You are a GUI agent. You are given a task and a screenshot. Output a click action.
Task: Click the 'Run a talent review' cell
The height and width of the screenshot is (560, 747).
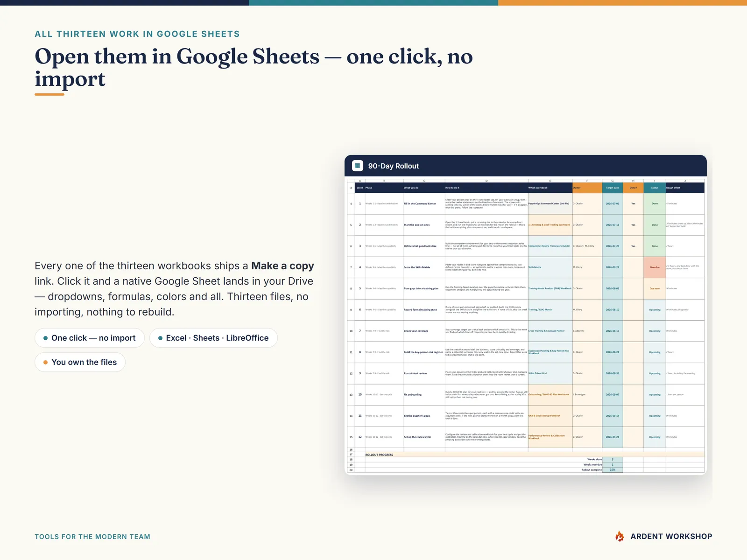point(424,373)
